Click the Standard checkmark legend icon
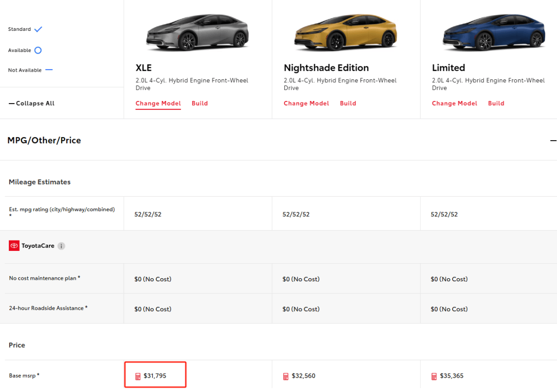The width and height of the screenshot is (557, 392). (38, 29)
